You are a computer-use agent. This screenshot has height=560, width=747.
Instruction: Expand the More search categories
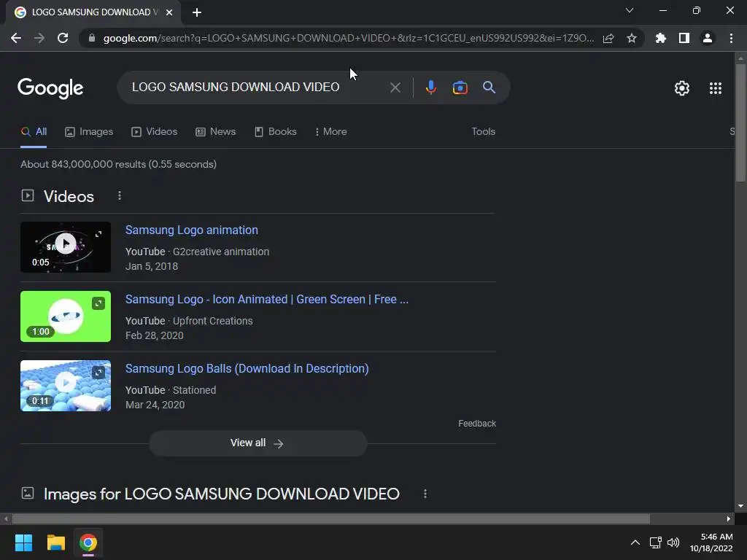coord(330,132)
